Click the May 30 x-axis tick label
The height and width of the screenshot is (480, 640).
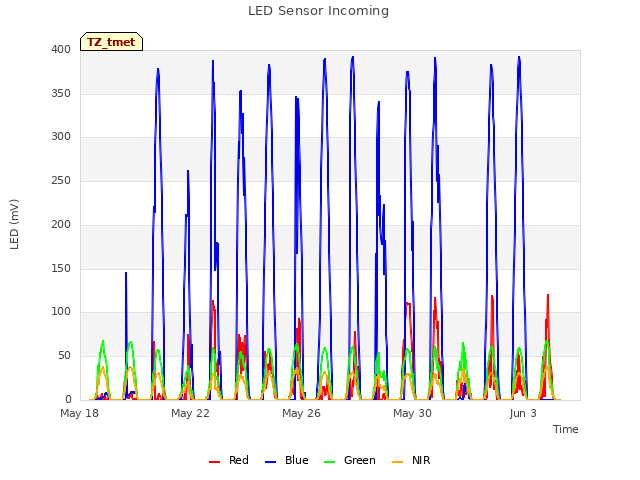(x=412, y=413)
